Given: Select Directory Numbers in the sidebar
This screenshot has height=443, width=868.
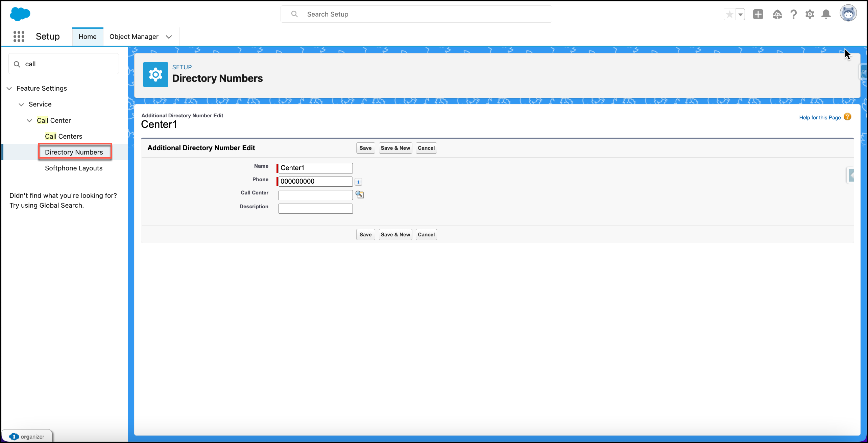Looking at the screenshot, I should coord(74,152).
